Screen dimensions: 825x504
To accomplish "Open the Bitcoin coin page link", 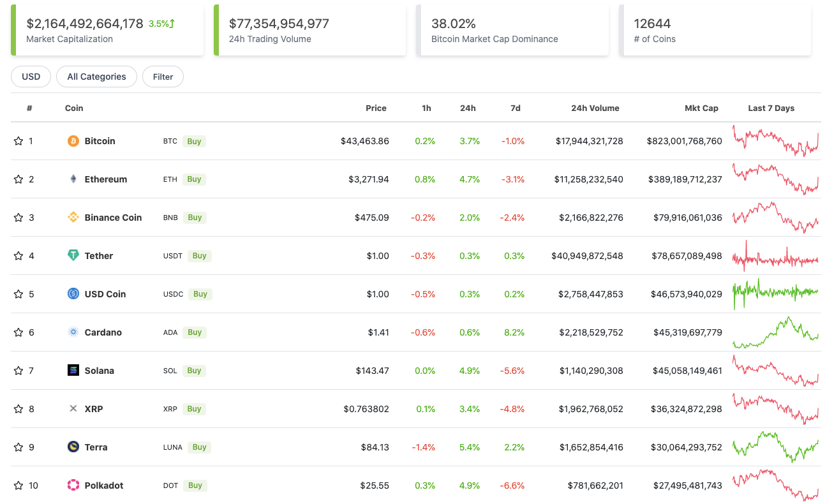I will (x=100, y=141).
